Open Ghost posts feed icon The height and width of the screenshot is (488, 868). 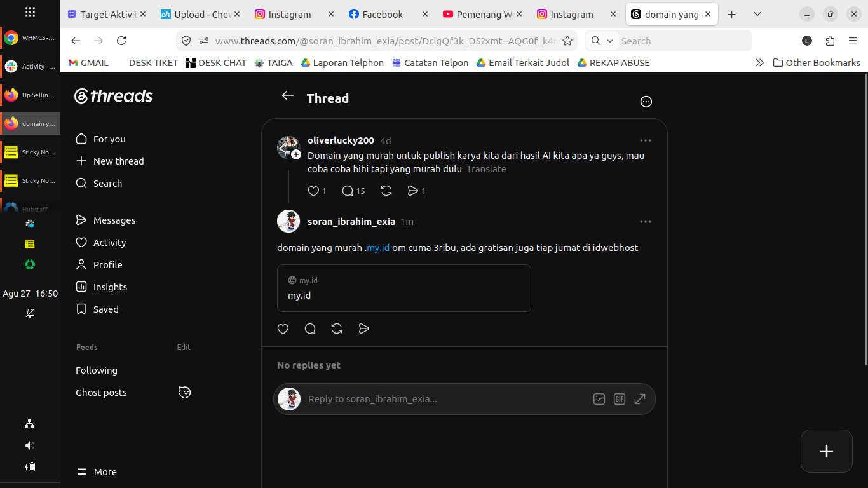[x=185, y=392]
